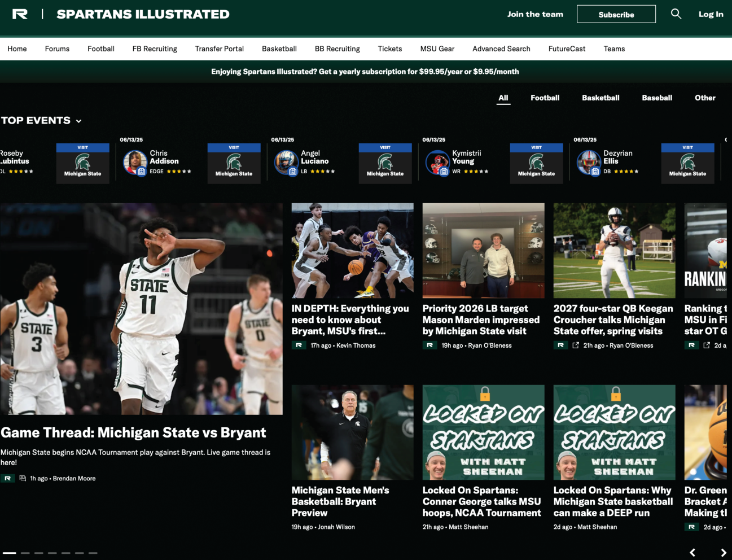Open IN DEPTH Bryant article headline
The width and height of the screenshot is (732, 560).
point(350,320)
